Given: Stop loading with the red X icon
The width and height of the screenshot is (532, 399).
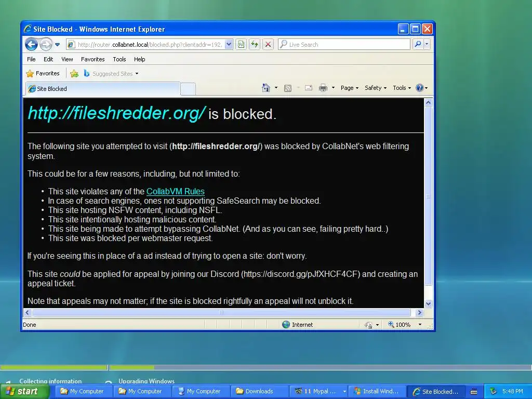Looking at the screenshot, I should (x=268, y=45).
